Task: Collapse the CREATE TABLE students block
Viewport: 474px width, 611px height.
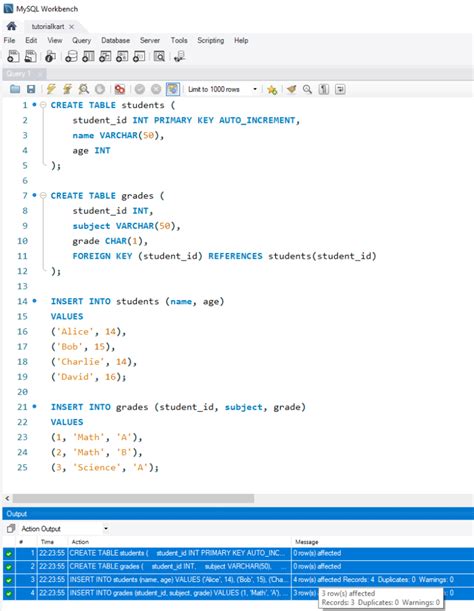Action: (43, 105)
